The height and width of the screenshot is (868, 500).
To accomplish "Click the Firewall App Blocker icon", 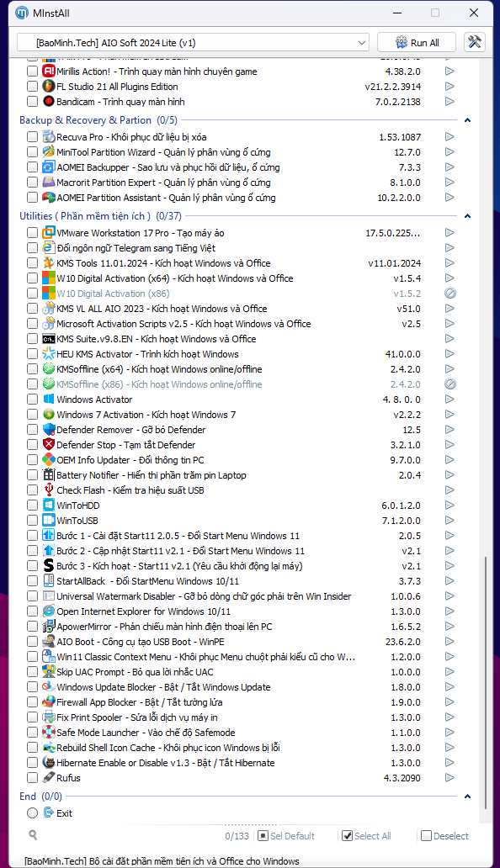I will (x=49, y=701).
